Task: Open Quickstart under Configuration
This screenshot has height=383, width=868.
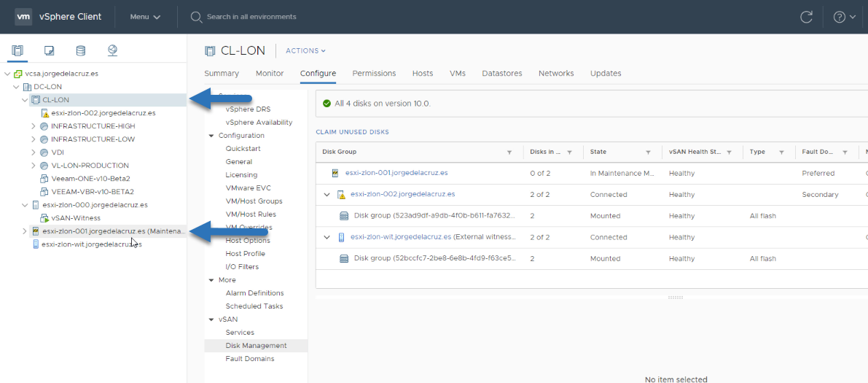Action: pyautogui.click(x=243, y=149)
